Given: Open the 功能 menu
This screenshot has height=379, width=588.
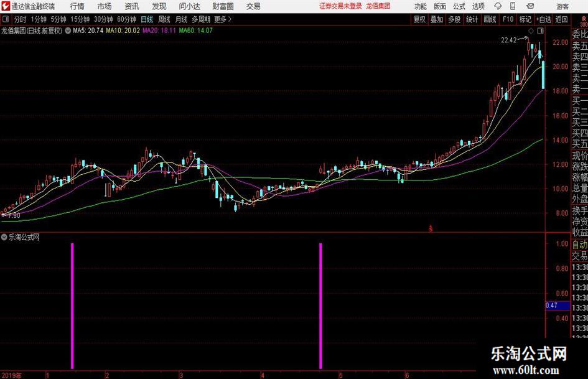Looking at the screenshot, I should coord(420,6).
